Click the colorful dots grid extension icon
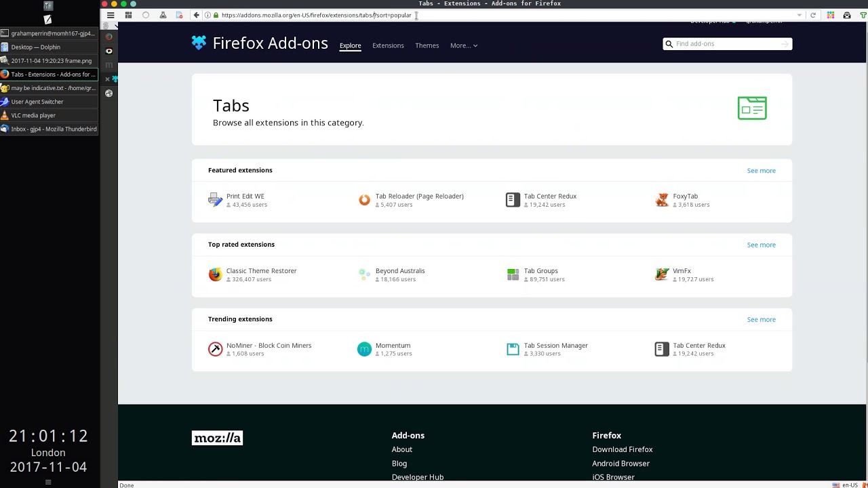 pyautogui.click(x=830, y=15)
